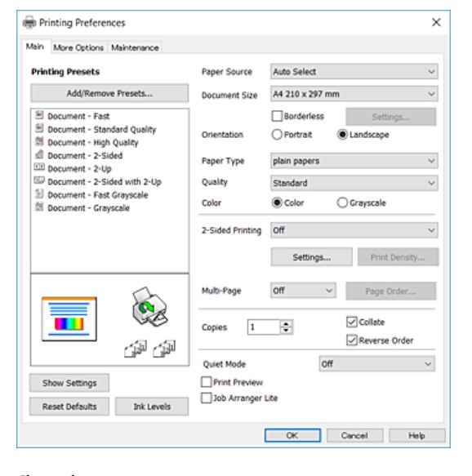The width and height of the screenshot is (472, 476).
Task: Pick the Document - 2-Sided preset icon
Action: (x=39, y=154)
